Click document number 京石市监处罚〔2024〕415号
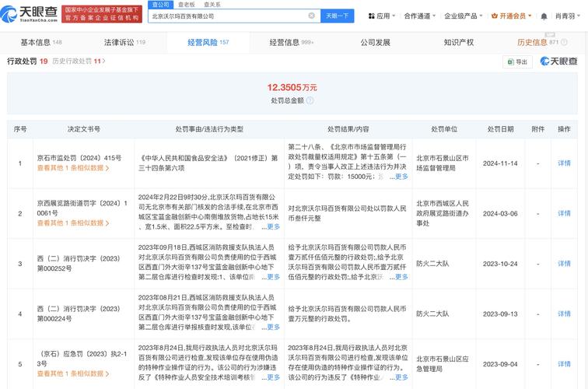This screenshot has width=588, height=389. pyautogui.click(x=79, y=158)
